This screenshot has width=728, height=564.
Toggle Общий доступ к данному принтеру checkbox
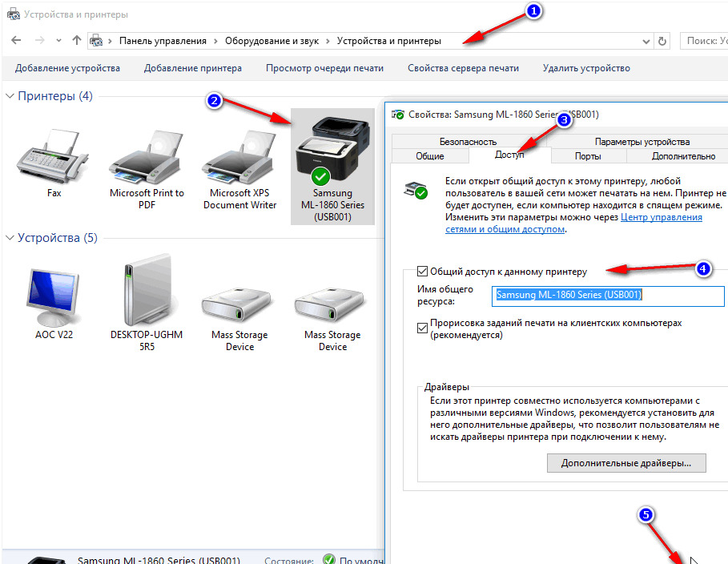coord(422,272)
